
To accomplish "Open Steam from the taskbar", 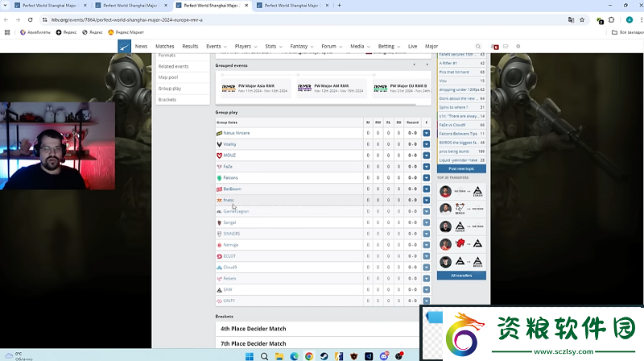I will pyautogui.click(x=324, y=356).
